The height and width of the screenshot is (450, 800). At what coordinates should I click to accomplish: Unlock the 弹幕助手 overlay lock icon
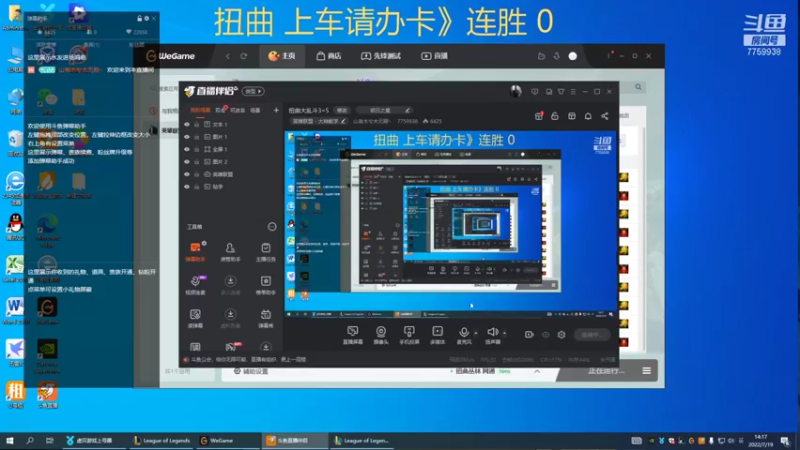click(139, 18)
